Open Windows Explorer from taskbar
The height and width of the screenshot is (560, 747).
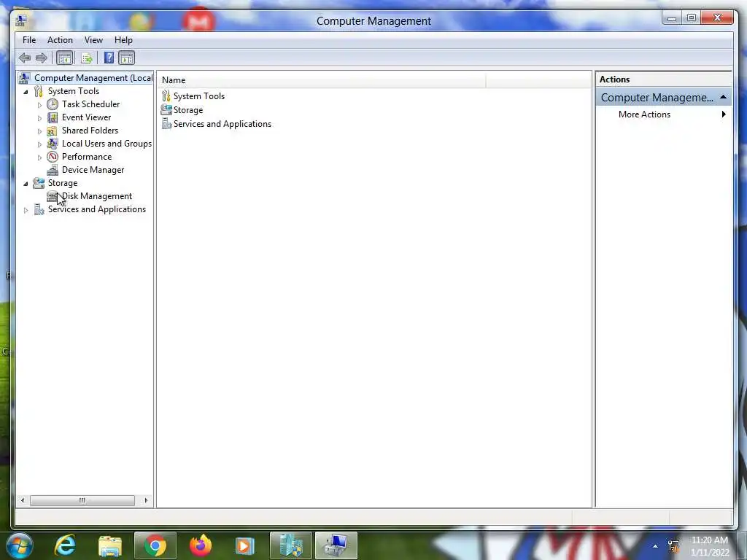point(110,546)
